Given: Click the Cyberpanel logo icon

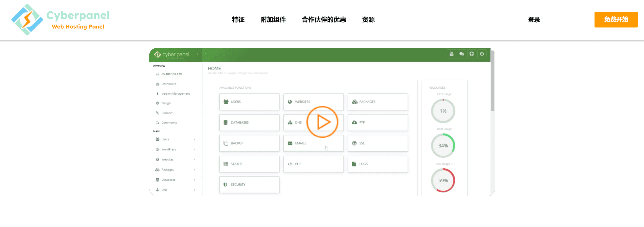Looking at the screenshot, I should click(27, 20).
